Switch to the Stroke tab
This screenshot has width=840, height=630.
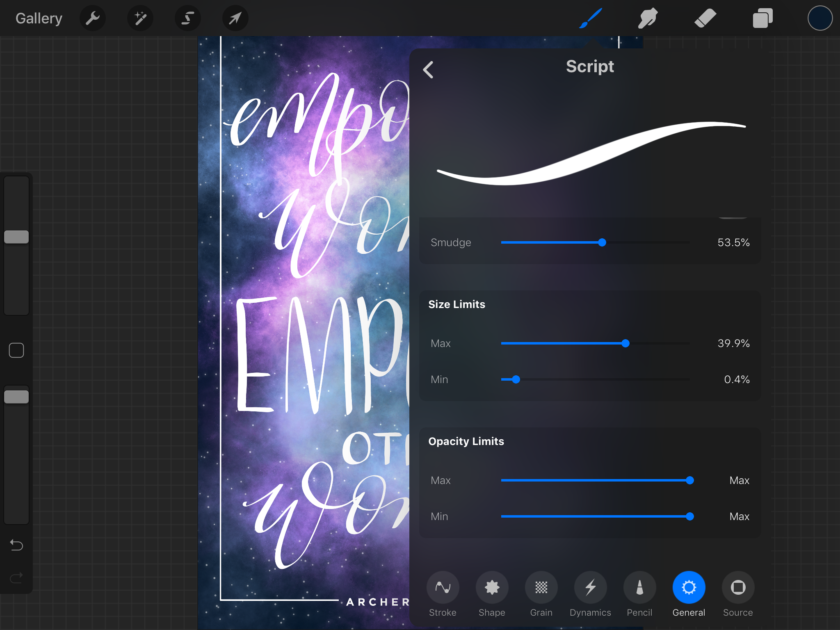[x=443, y=594]
